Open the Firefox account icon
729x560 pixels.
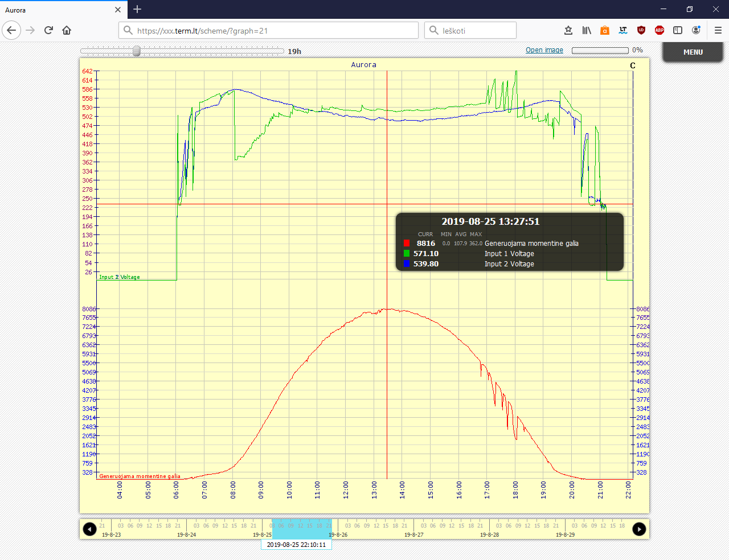[x=696, y=30]
